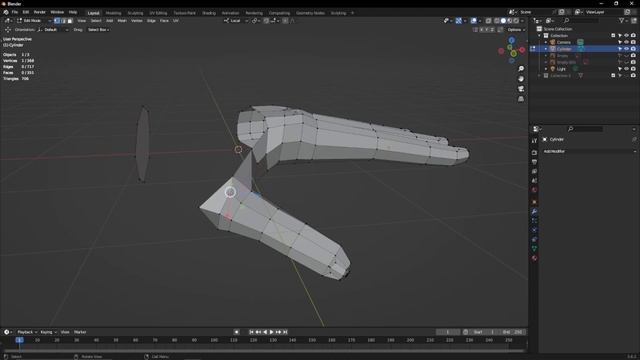Click the pan hand viewport icon
This screenshot has height=360, width=640.
pyautogui.click(x=521, y=79)
